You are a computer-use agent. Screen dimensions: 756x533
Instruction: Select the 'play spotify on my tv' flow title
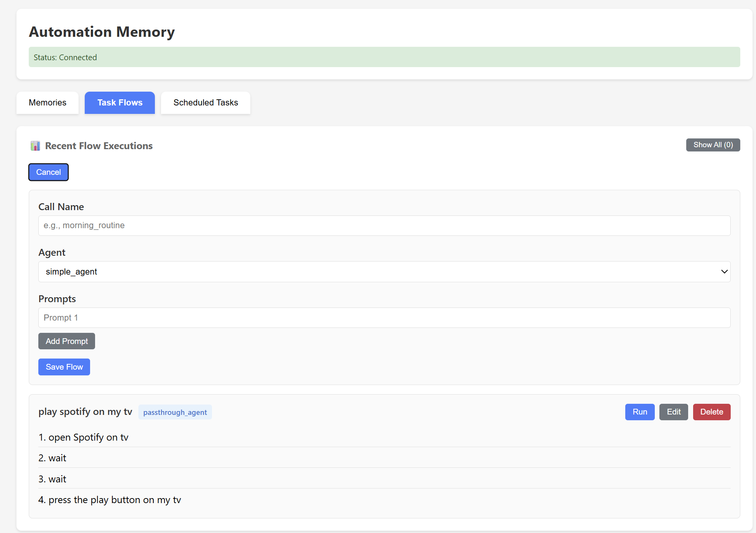85,412
